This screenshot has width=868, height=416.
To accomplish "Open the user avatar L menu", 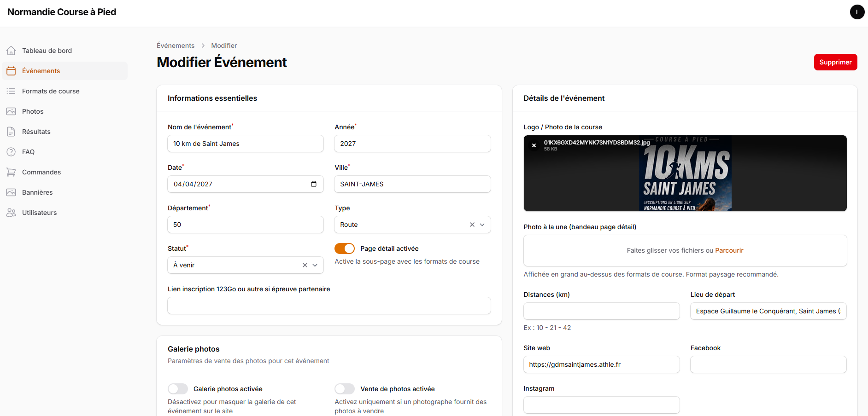I will tap(857, 12).
